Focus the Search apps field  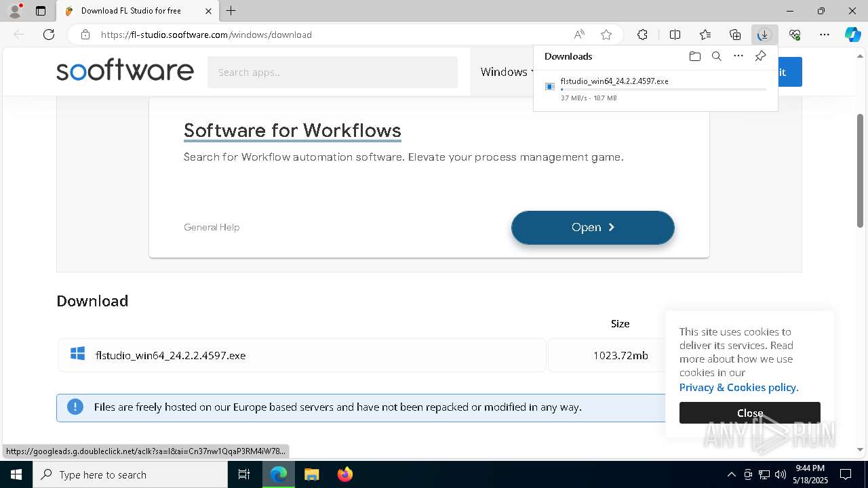[332, 72]
